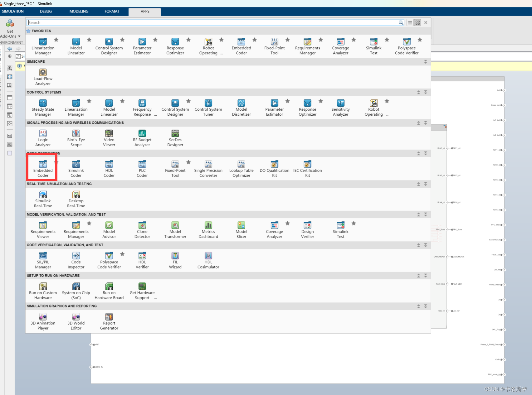Open Lookup Table Optimizer
Image resolution: width=532 pixels, height=395 pixels.
(x=241, y=169)
